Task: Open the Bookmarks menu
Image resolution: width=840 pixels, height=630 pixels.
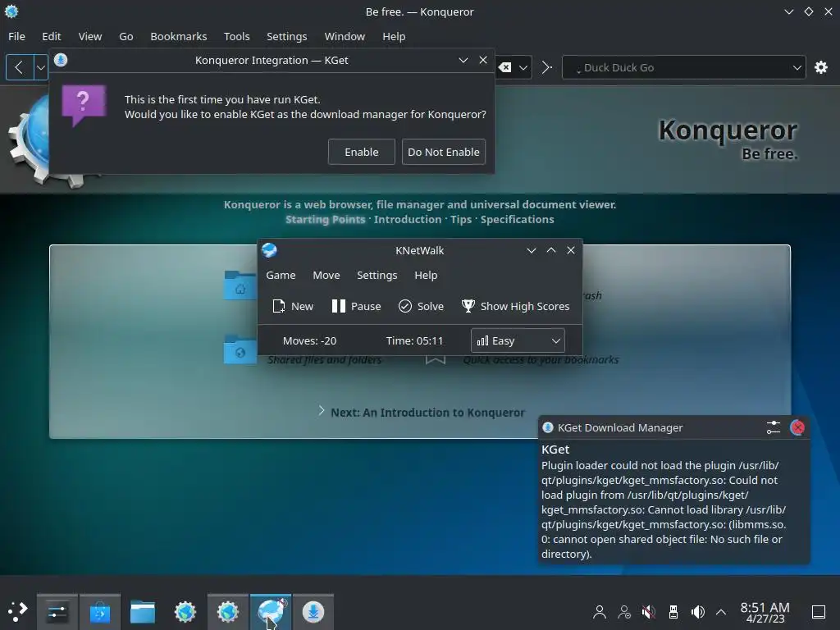Action: pyautogui.click(x=178, y=36)
